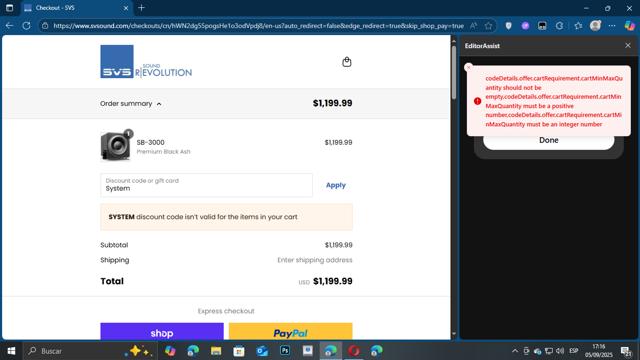Image resolution: width=640 pixels, height=360 pixels.
Task: Open the Extensions button in the toolbar
Action: pos(560,26)
